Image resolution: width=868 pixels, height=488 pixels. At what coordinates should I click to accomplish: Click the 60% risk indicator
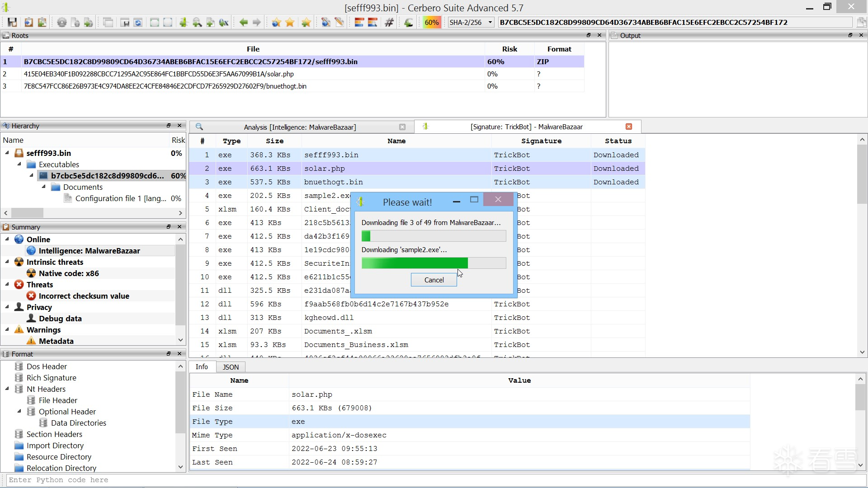[431, 23]
